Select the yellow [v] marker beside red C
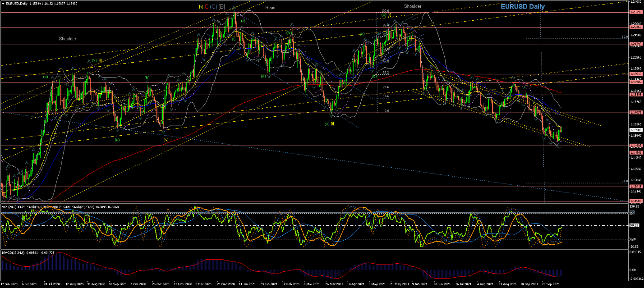This screenshot has width=644, height=288. tap(201, 7)
